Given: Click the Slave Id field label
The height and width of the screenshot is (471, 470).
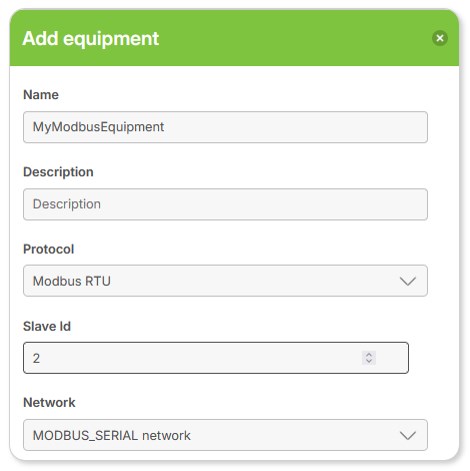Looking at the screenshot, I should [47, 326].
